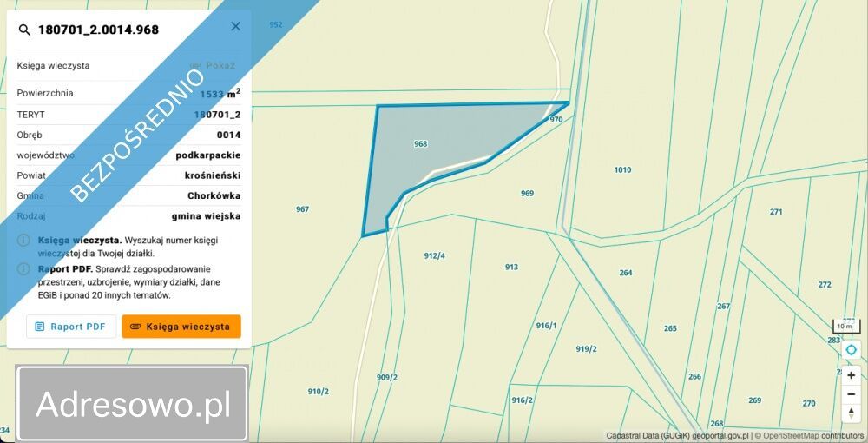Image resolution: width=868 pixels, height=443 pixels.
Task: Click the search magnifier icon
Action: coord(24,30)
